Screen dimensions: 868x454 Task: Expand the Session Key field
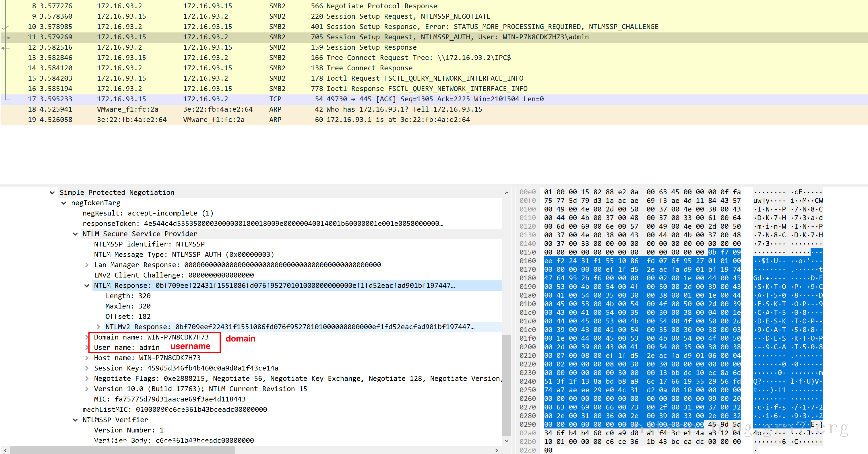point(87,368)
